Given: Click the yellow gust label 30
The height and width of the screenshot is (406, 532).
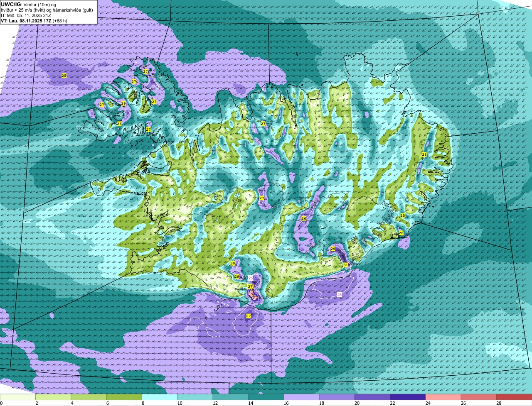Looking at the screenshot, I should [x=233, y=264].
